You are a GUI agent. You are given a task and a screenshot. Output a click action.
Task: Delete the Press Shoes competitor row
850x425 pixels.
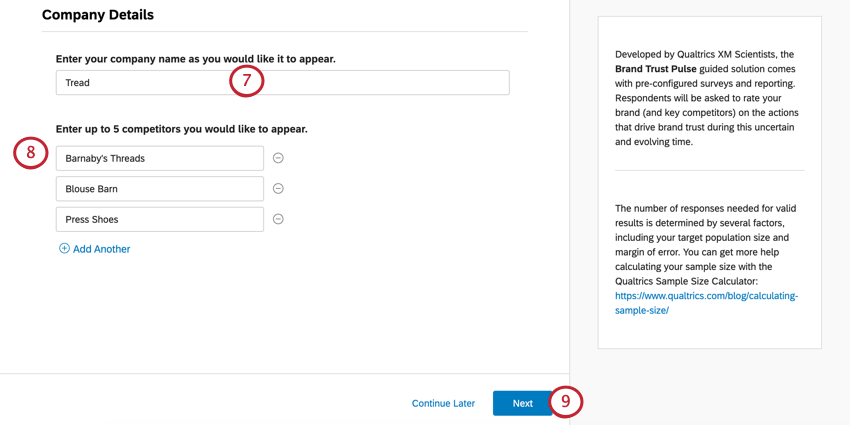coord(278,219)
